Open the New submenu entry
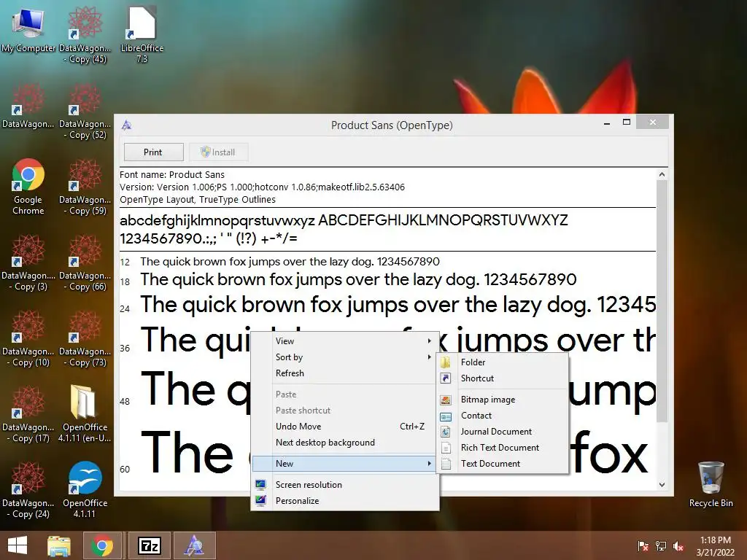This screenshot has width=747, height=560. coord(343,463)
